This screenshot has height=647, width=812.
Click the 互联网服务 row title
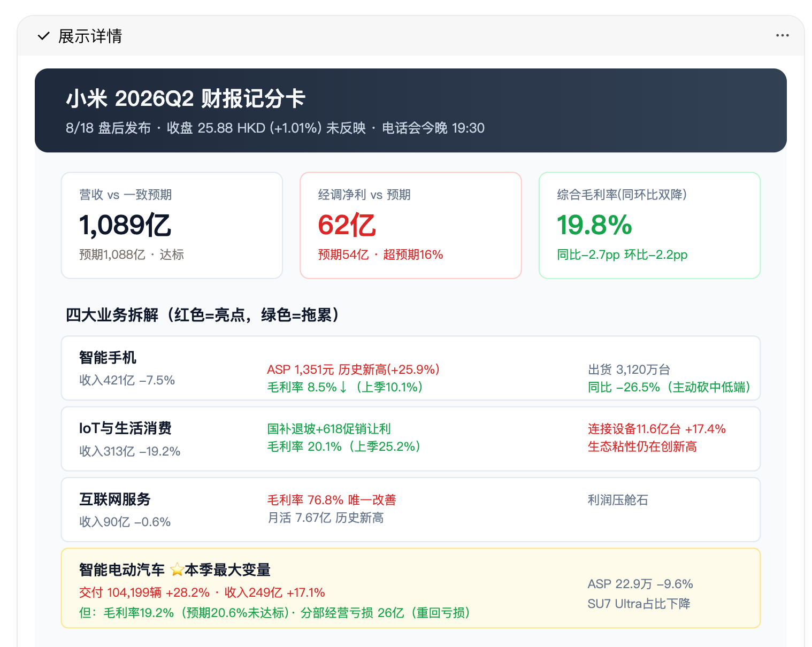tap(115, 499)
